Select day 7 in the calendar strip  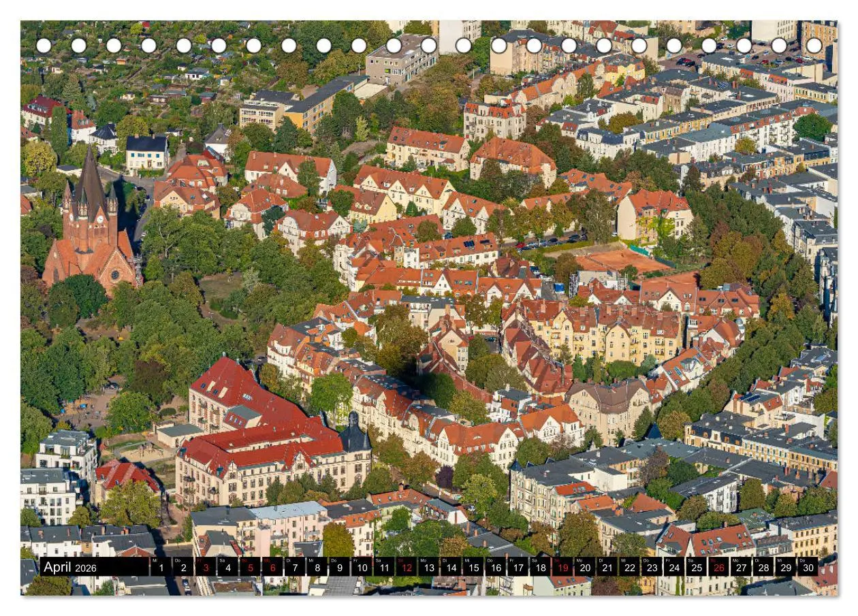tap(295, 567)
